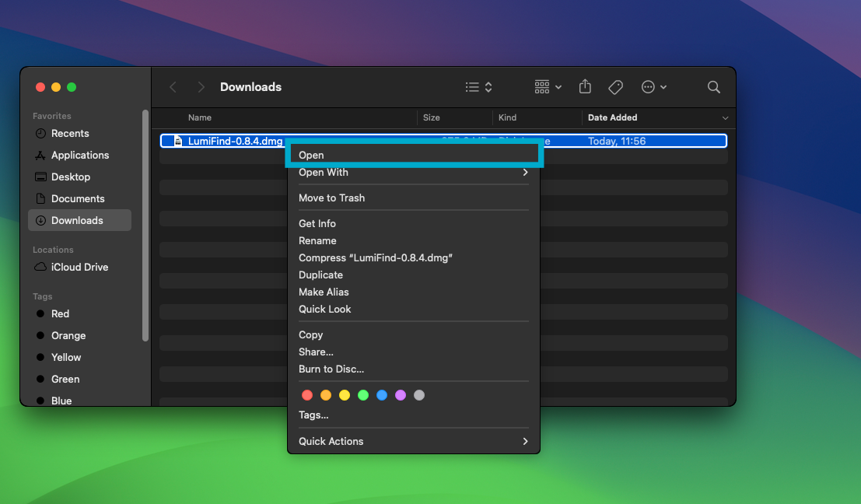Select the Orange tag in sidebar

pyautogui.click(x=79, y=335)
